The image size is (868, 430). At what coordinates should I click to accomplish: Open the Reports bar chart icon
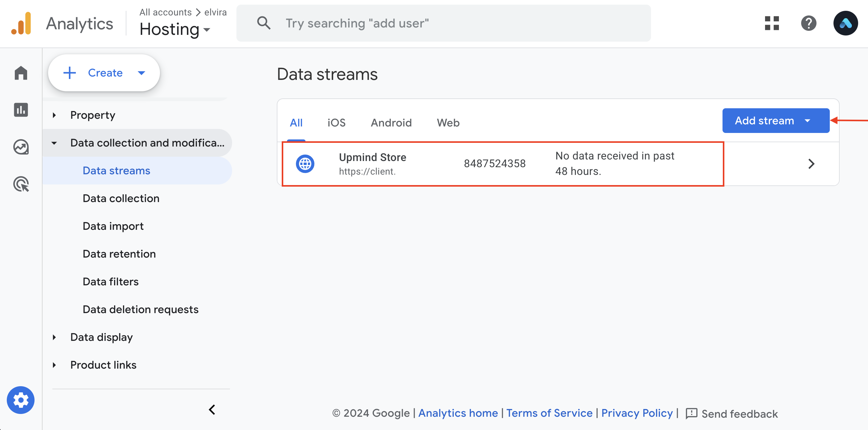(21, 110)
